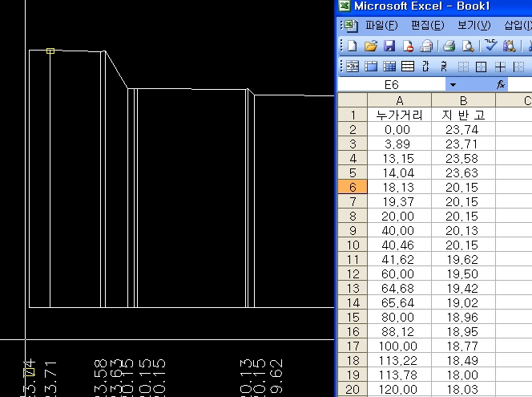This screenshot has height=397, width=532.
Task: Select cell containing 18.77
Action: point(463,346)
